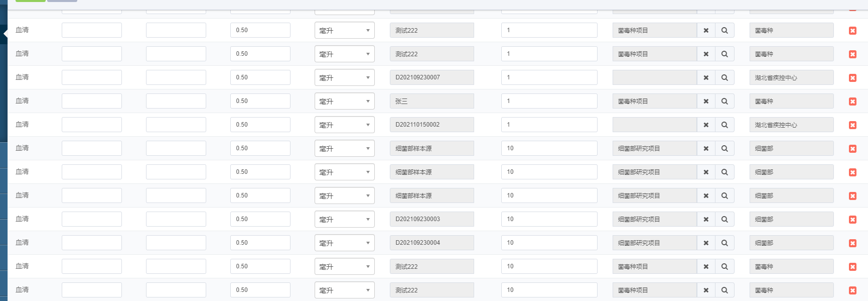Click the green button at the top left
868x301 pixels.
pos(29,1)
